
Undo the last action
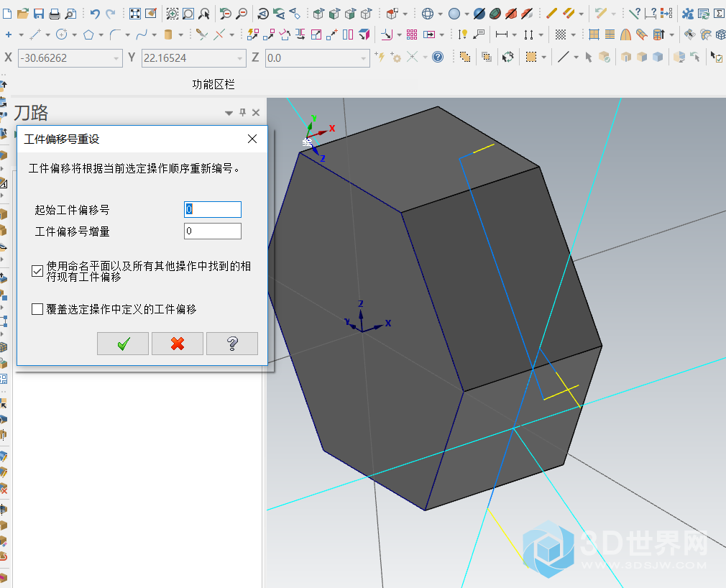pyautogui.click(x=95, y=14)
